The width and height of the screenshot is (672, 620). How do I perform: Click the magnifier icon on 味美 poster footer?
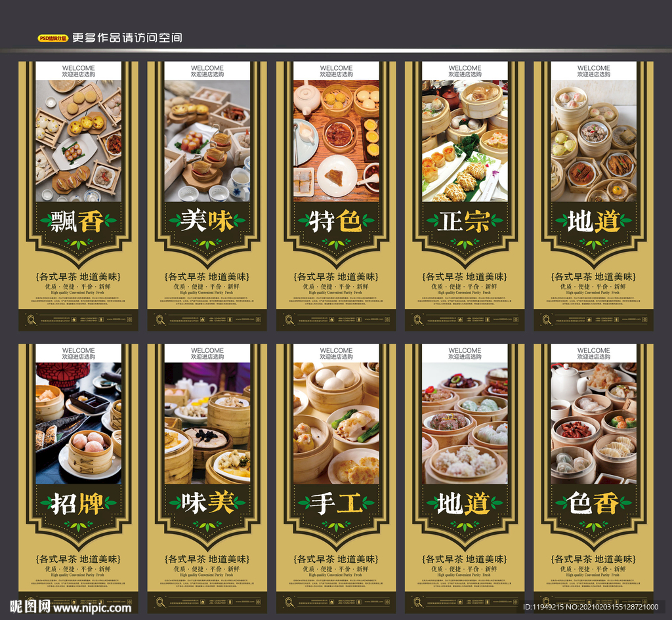coord(160,602)
